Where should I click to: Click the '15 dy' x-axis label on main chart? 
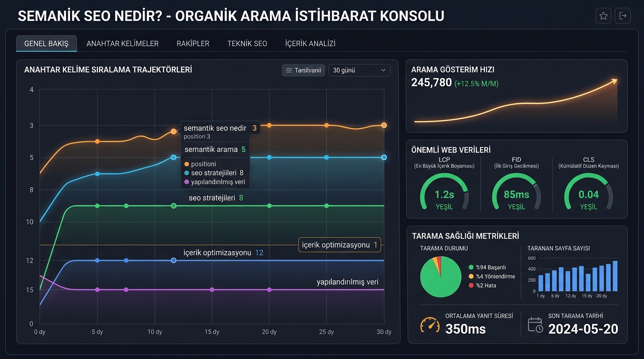point(212,332)
